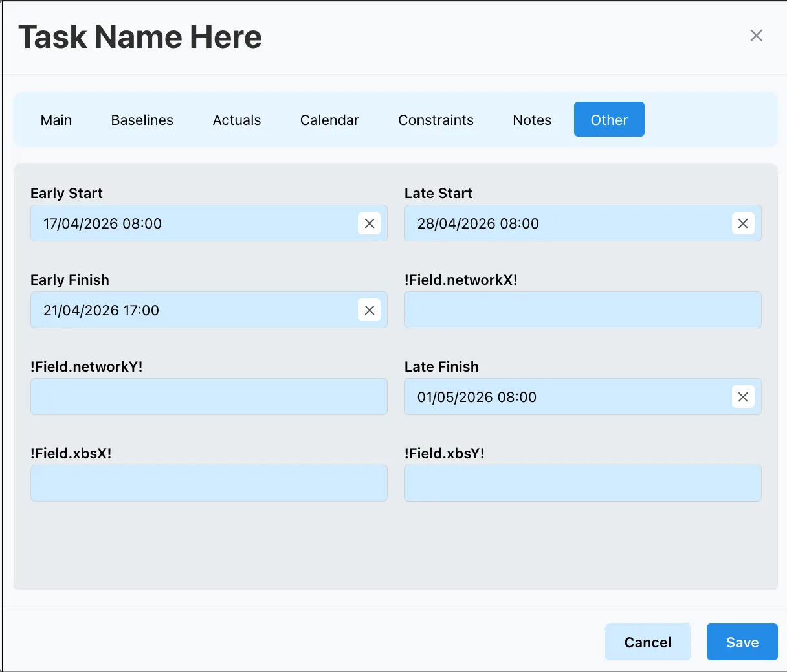Click the Save button
The image size is (787, 672).
742,642
